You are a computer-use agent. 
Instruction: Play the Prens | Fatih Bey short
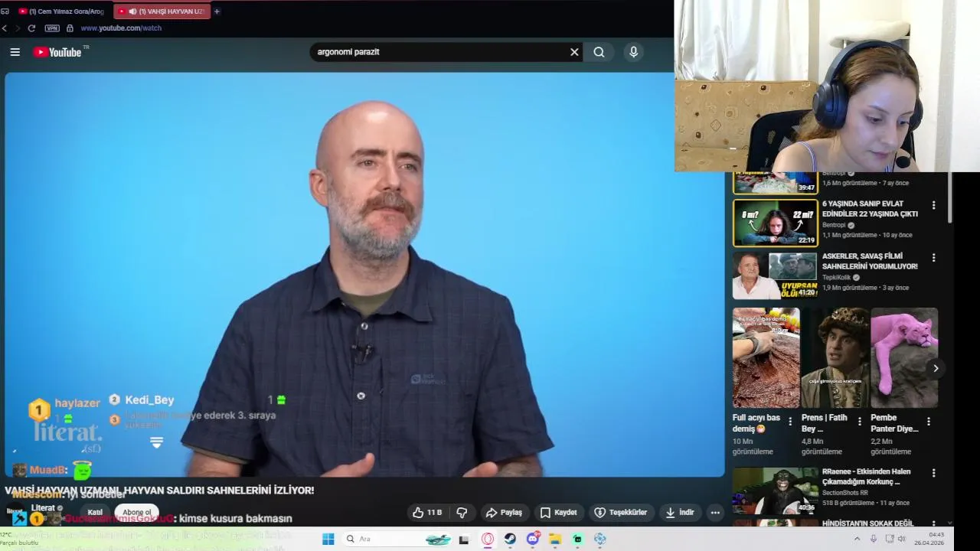835,357
